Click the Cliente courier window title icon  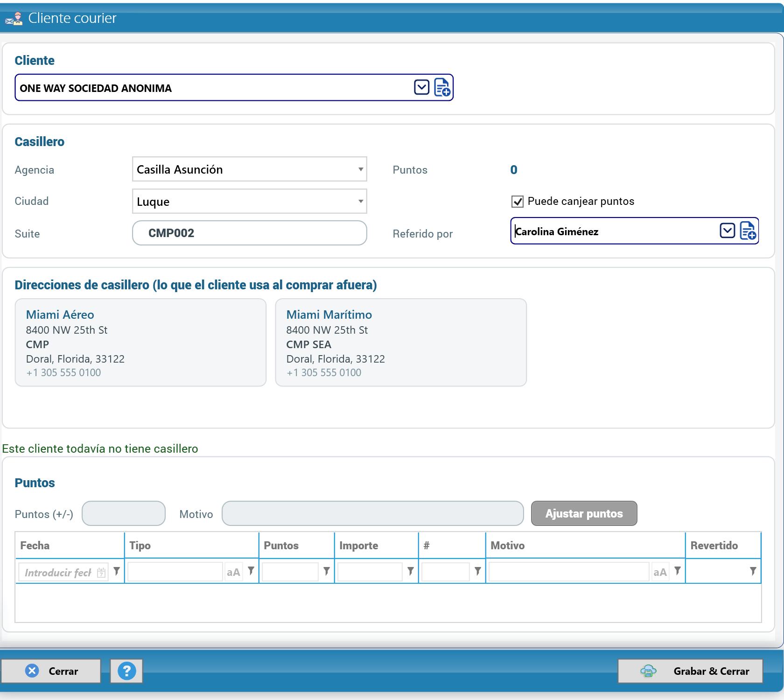click(x=14, y=19)
